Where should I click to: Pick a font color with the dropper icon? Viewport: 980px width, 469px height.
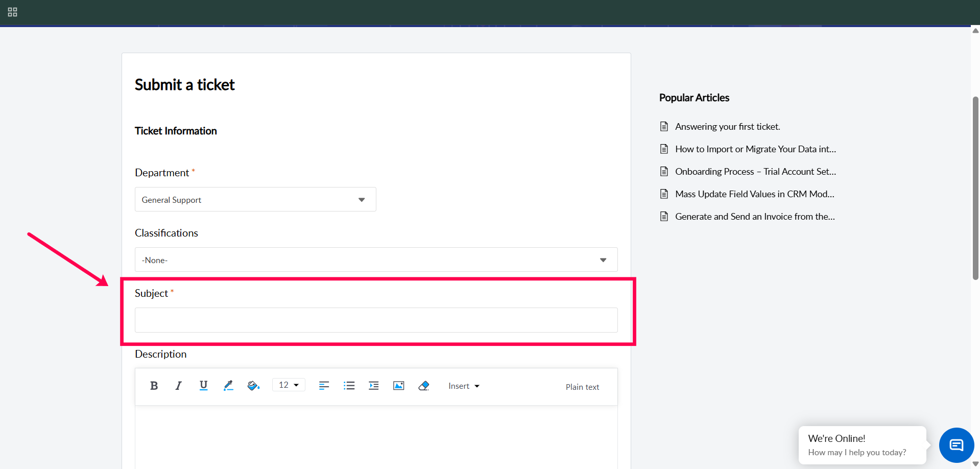point(228,386)
